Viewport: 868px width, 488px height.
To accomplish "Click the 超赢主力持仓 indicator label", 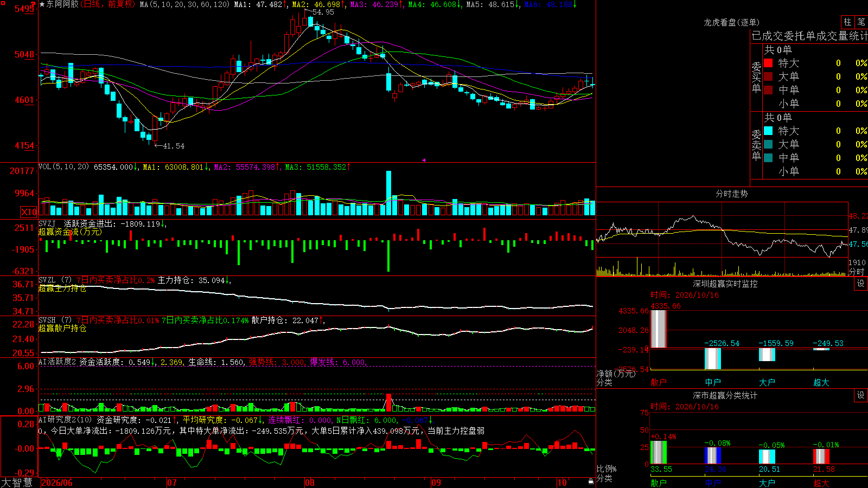I will [62, 288].
